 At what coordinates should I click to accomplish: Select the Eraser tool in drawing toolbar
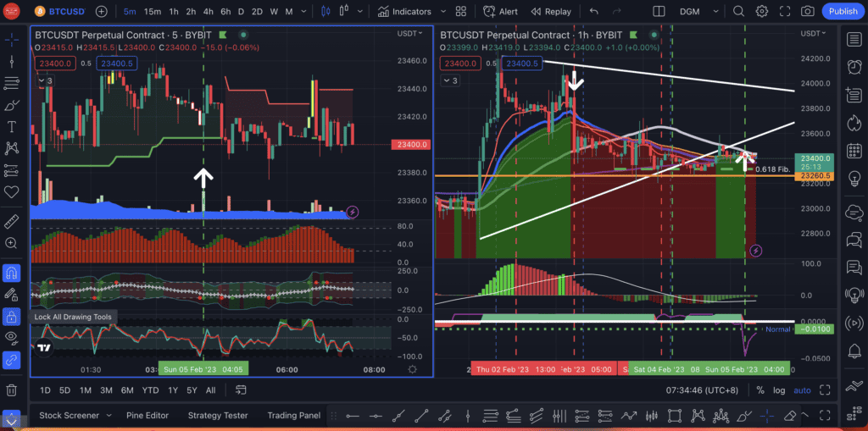[x=790, y=415]
